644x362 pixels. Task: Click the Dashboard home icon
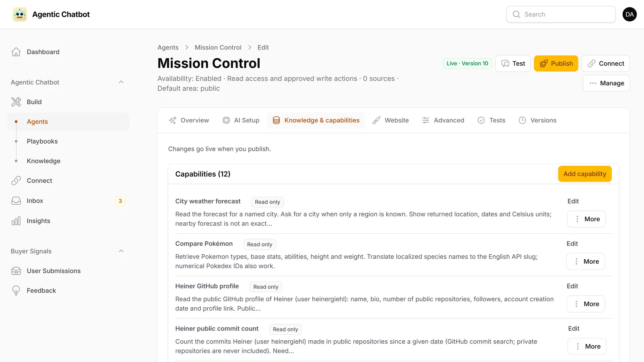point(16,52)
